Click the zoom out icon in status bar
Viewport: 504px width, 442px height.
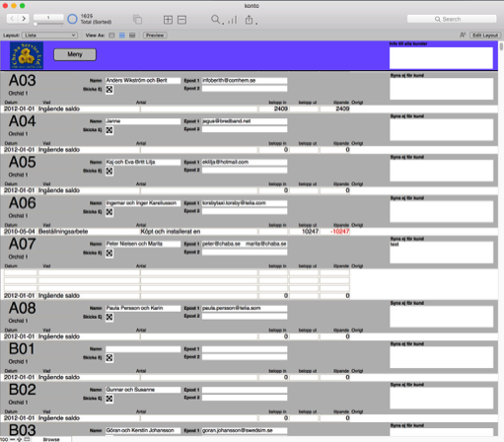coord(12,439)
